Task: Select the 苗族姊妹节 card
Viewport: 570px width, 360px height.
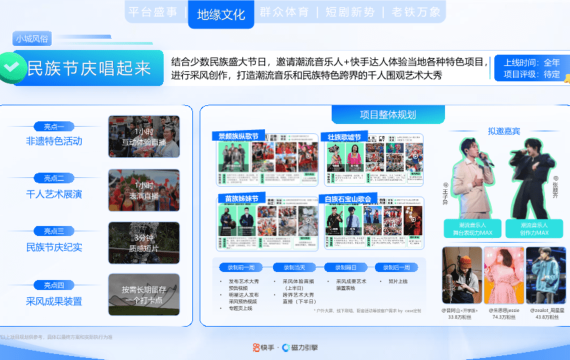Action: 268,222
